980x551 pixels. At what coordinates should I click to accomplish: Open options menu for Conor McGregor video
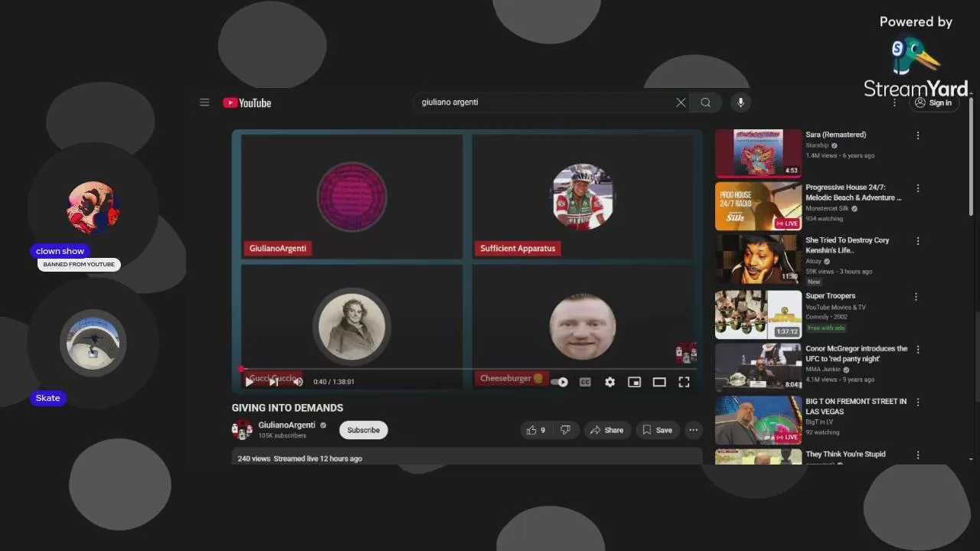tap(918, 350)
